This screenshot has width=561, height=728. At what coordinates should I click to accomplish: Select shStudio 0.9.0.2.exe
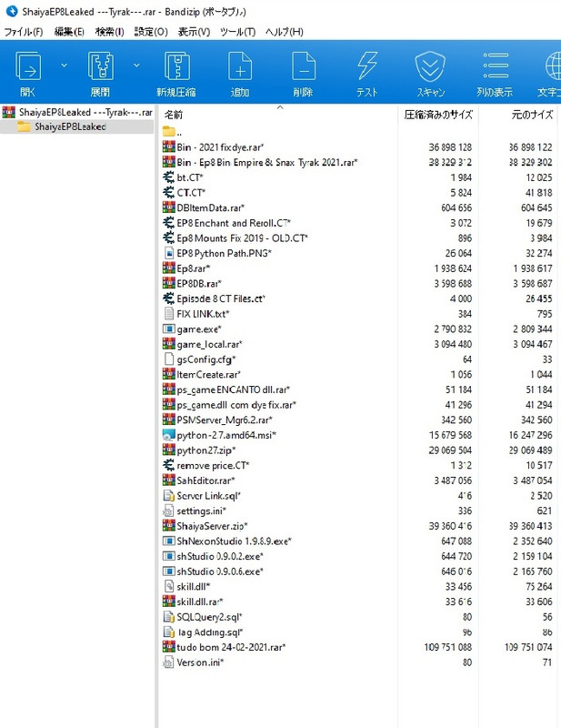pos(220,556)
